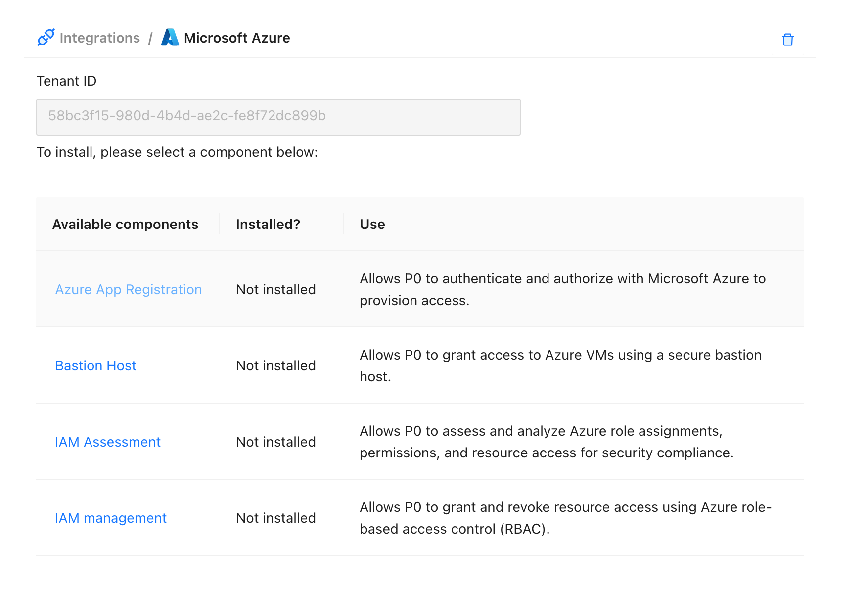Open the IAM management component
The height and width of the screenshot is (589, 868).
tap(111, 518)
